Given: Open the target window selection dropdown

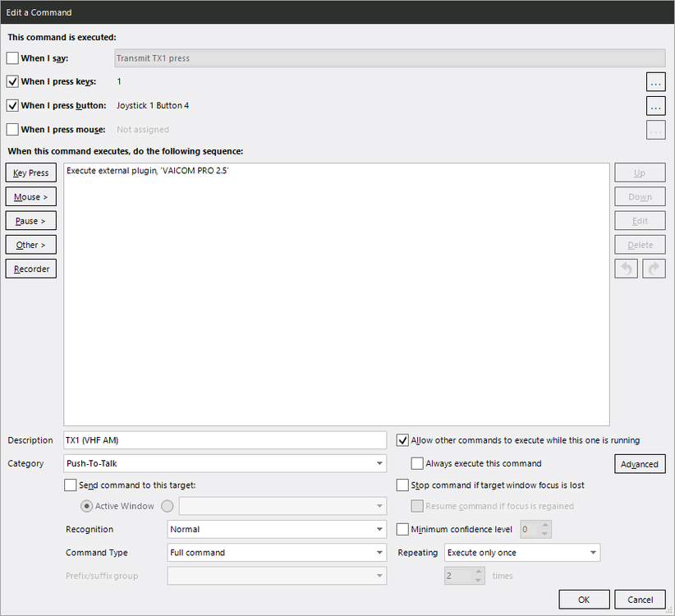Looking at the screenshot, I should 282,506.
